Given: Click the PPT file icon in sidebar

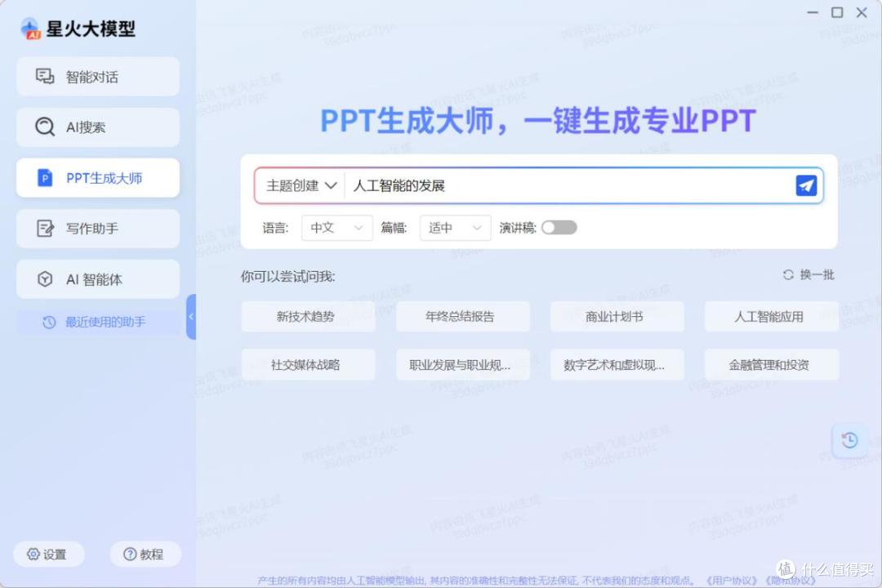Looking at the screenshot, I should point(44,178).
